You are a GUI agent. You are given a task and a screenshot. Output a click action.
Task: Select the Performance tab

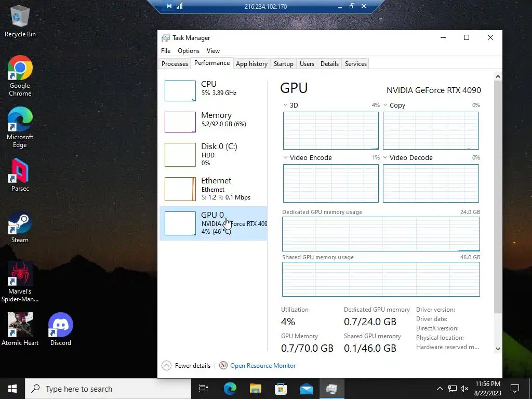point(212,63)
